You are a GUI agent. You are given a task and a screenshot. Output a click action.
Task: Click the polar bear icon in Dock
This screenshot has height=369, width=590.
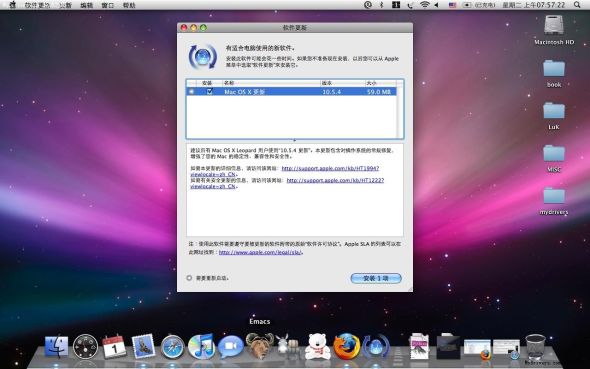coord(317,346)
